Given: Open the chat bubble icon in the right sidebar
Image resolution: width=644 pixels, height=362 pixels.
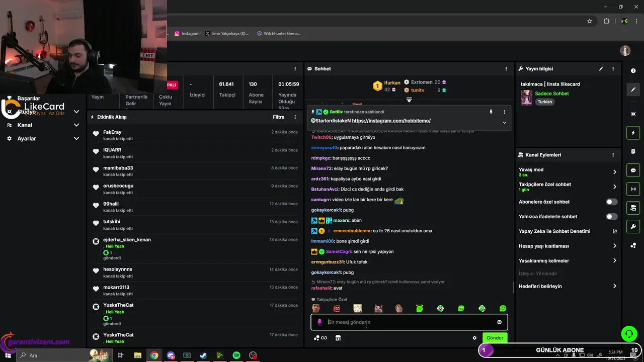Looking at the screenshot, I should [x=633, y=170].
